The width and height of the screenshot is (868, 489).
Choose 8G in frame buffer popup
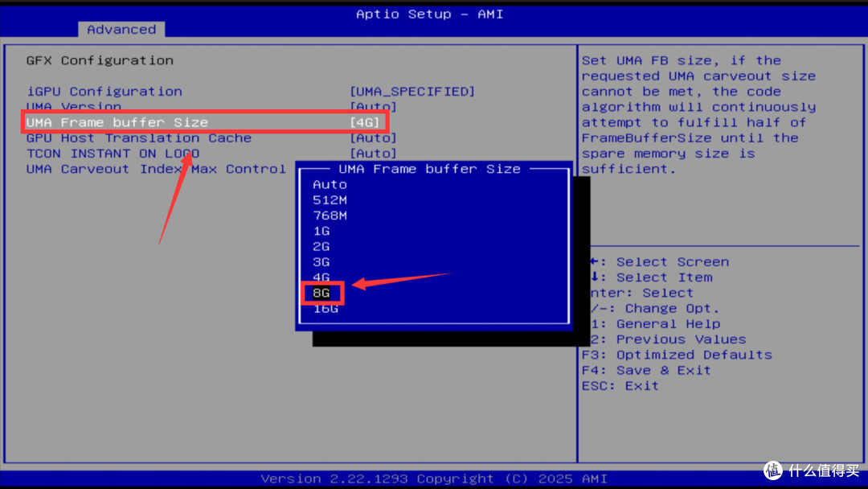click(x=321, y=293)
